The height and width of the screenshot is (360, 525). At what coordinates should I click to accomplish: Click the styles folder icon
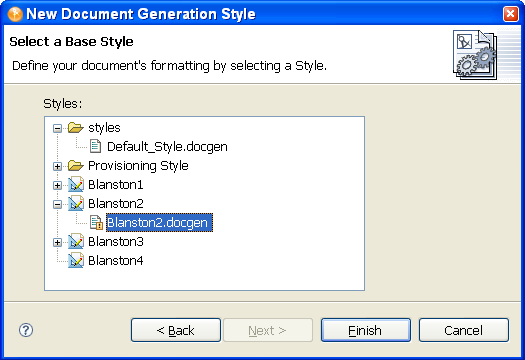75,128
